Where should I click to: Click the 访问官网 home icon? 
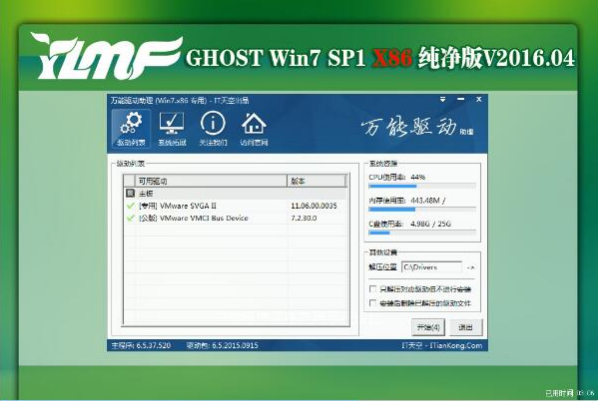coord(254,129)
